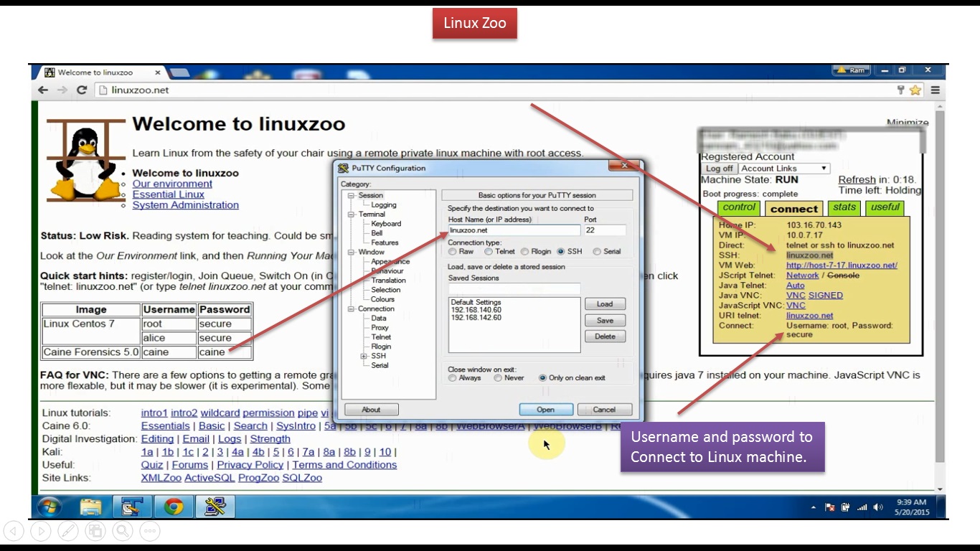The image size is (980, 551).
Task: Switch to connect tab
Action: click(x=793, y=209)
